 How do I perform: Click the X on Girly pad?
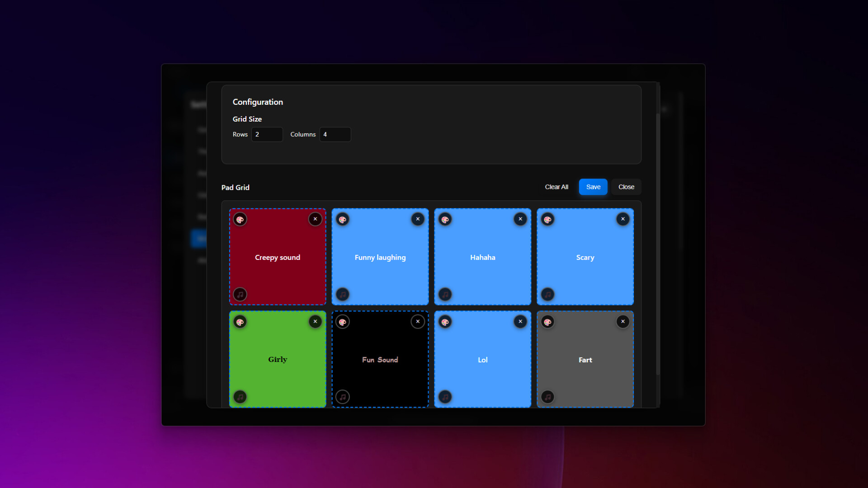315,322
